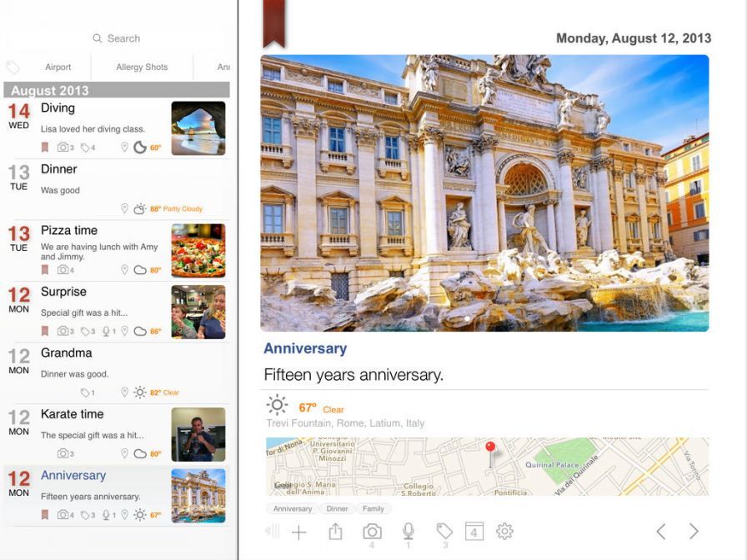Tap the microphone audio recording icon
The height and width of the screenshot is (560, 747).
pos(408,532)
